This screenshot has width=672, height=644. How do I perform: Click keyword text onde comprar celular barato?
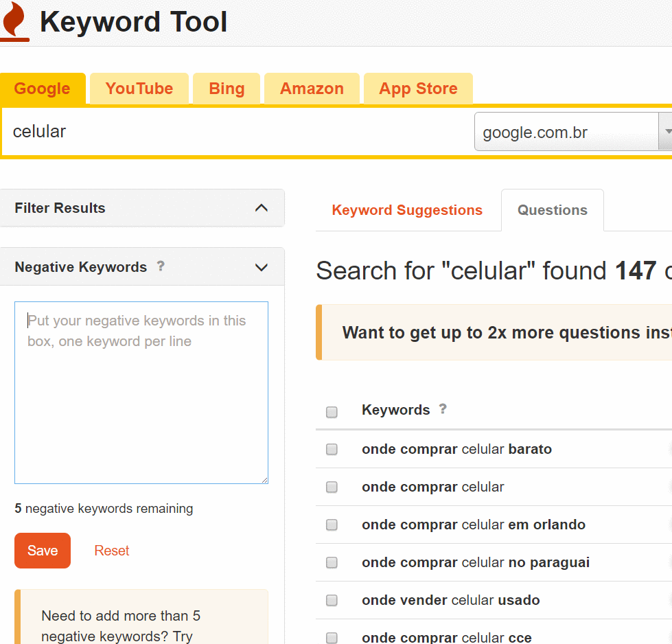457,449
